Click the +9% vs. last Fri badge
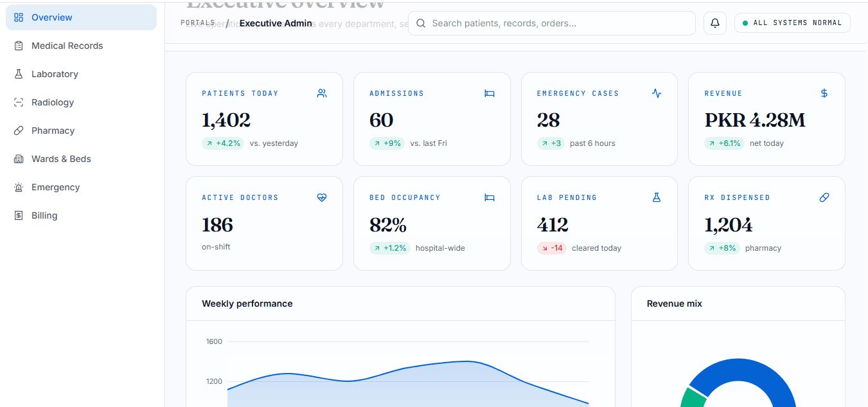The image size is (868, 407). click(x=387, y=143)
